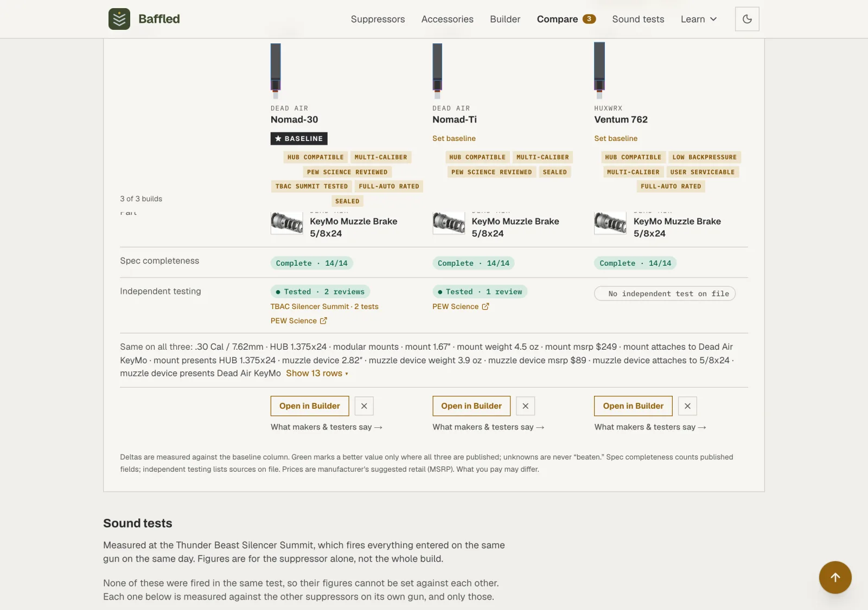Image resolution: width=868 pixels, height=610 pixels.
Task: Click the Sound tests section heading
Action: click(x=138, y=523)
